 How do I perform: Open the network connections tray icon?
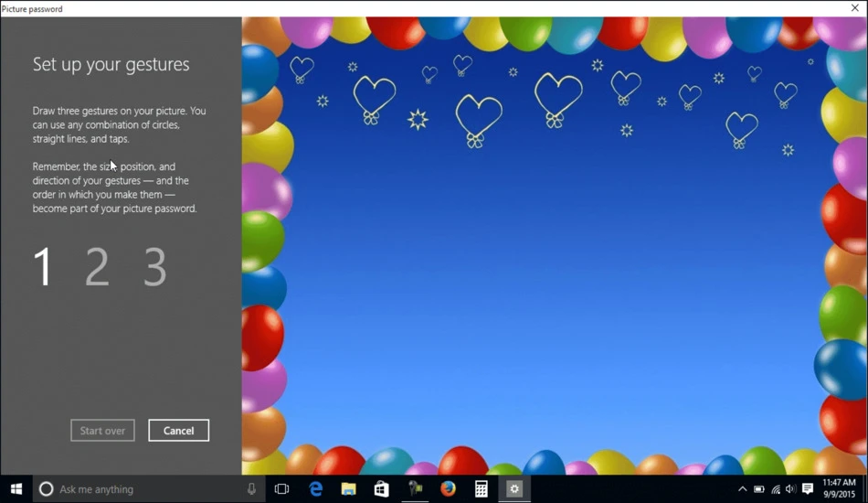(x=776, y=489)
